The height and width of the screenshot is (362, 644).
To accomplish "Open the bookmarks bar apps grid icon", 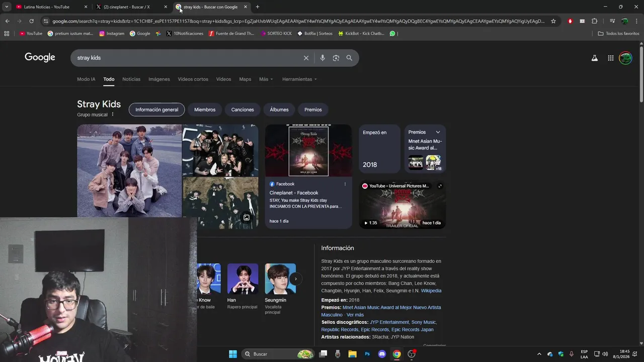I will 7,34.
